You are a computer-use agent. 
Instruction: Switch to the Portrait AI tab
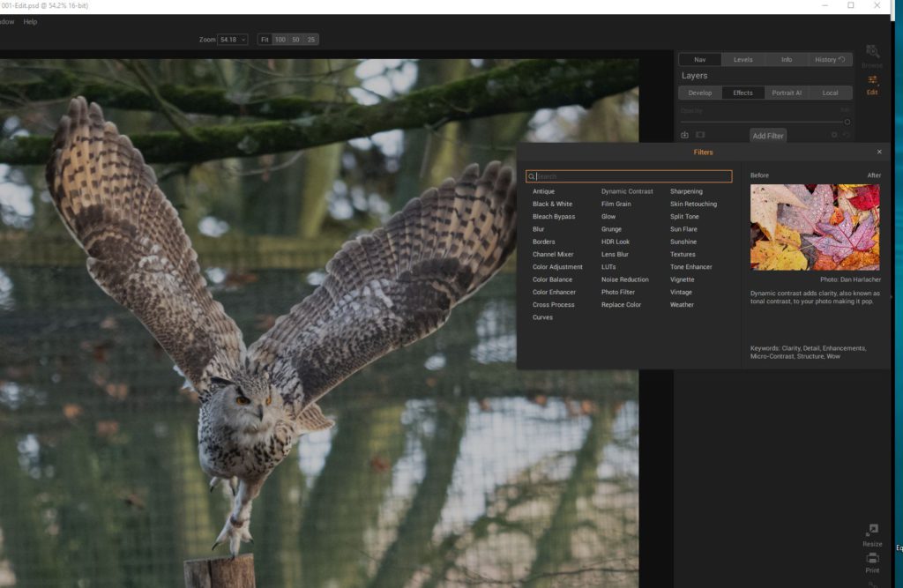(786, 92)
